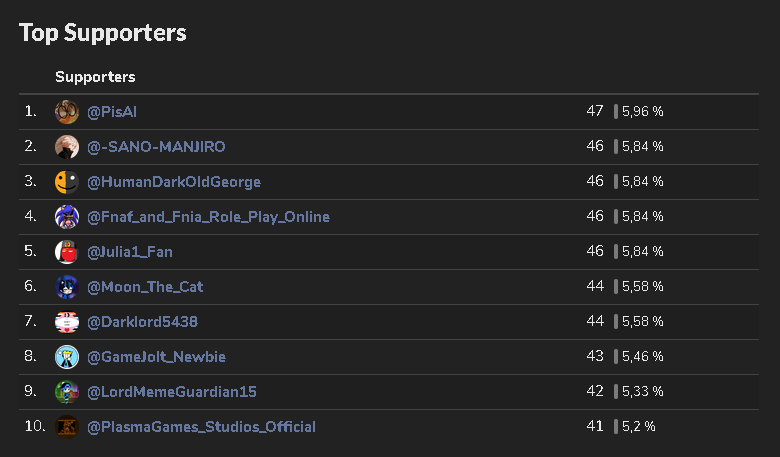The width and height of the screenshot is (780, 457).
Task: Open the @PisAl profile link
Action: pos(119,112)
